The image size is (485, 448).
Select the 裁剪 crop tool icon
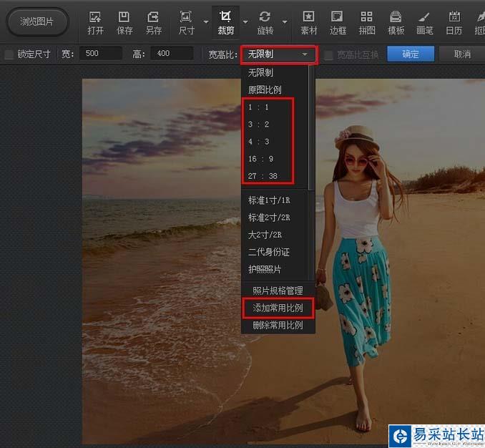225,23
